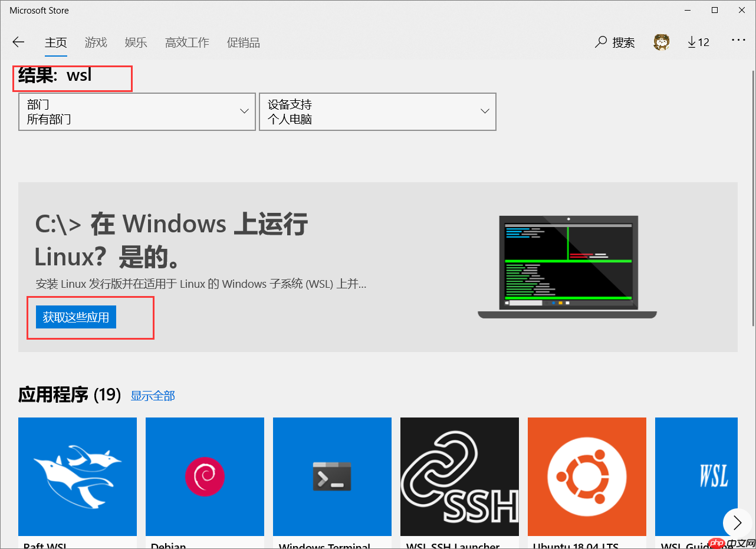Open the 促销品 deals section

243,42
